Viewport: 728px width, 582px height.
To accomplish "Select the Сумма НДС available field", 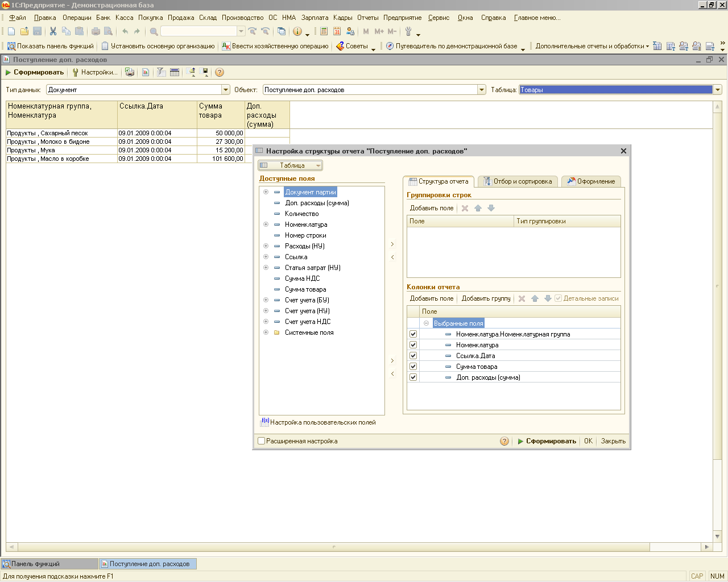I will point(302,278).
